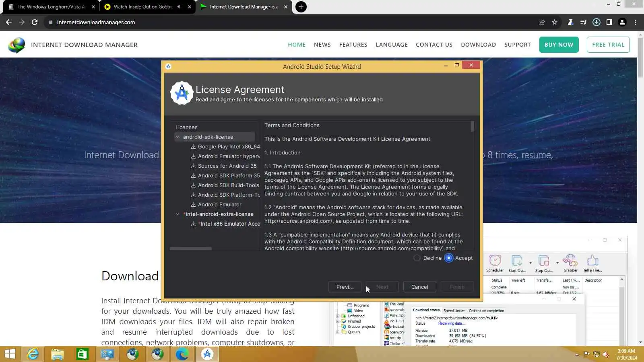
Task: Switch to The Windows Longhorn/Vista tab
Action: coord(52,7)
